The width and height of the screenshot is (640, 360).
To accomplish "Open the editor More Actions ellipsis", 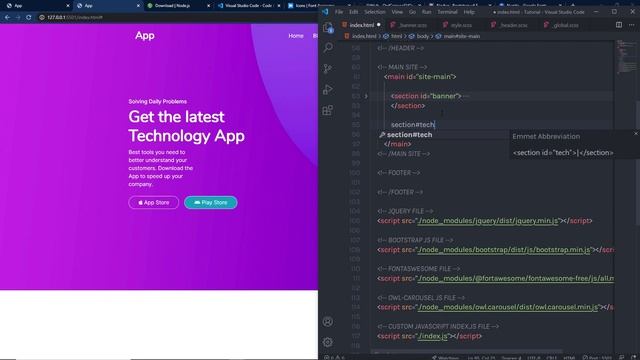I will click(631, 25).
